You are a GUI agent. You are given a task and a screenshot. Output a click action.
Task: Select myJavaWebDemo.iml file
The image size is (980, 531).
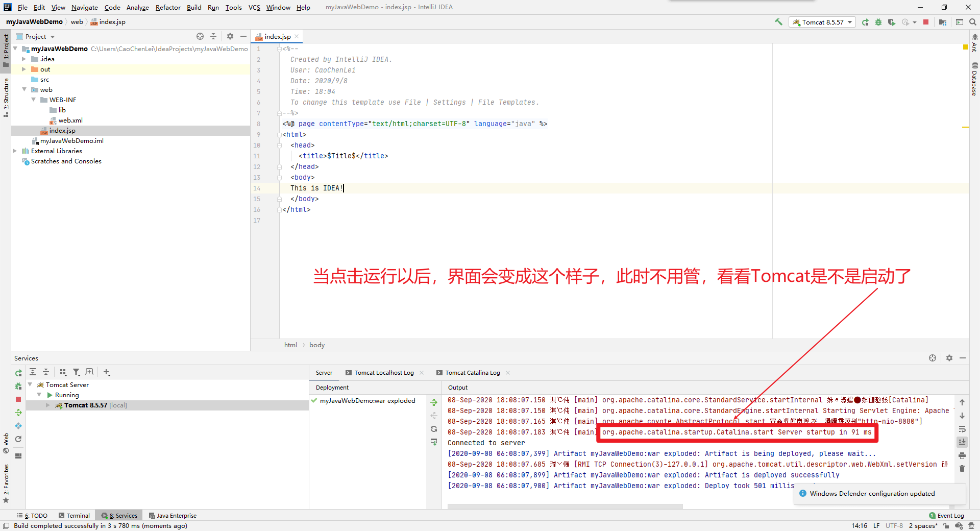(72, 140)
